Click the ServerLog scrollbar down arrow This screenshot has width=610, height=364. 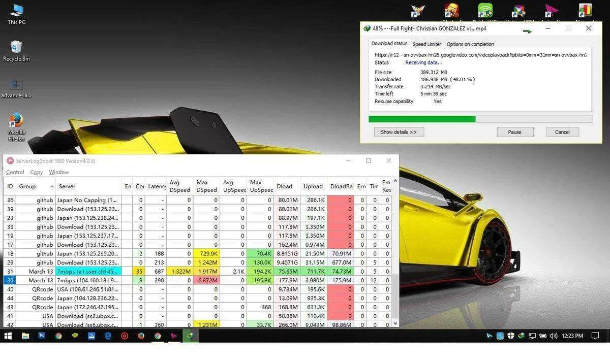(395, 323)
